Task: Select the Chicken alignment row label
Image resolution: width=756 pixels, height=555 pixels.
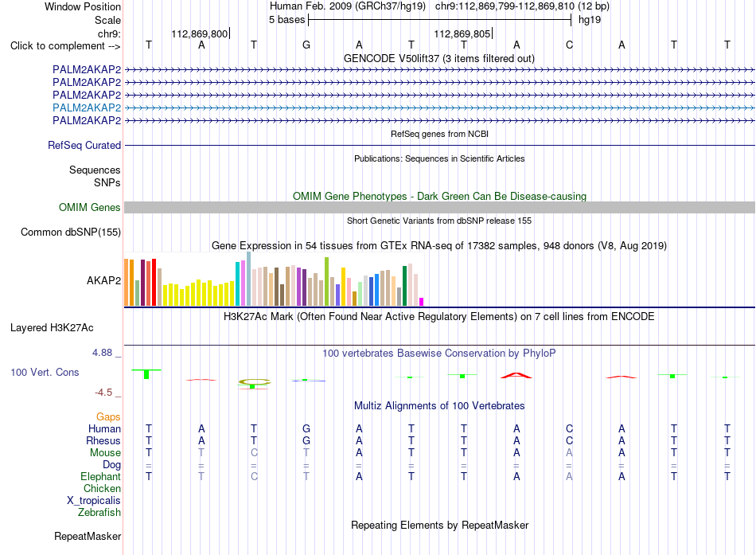Action: [x=102, y=488]
